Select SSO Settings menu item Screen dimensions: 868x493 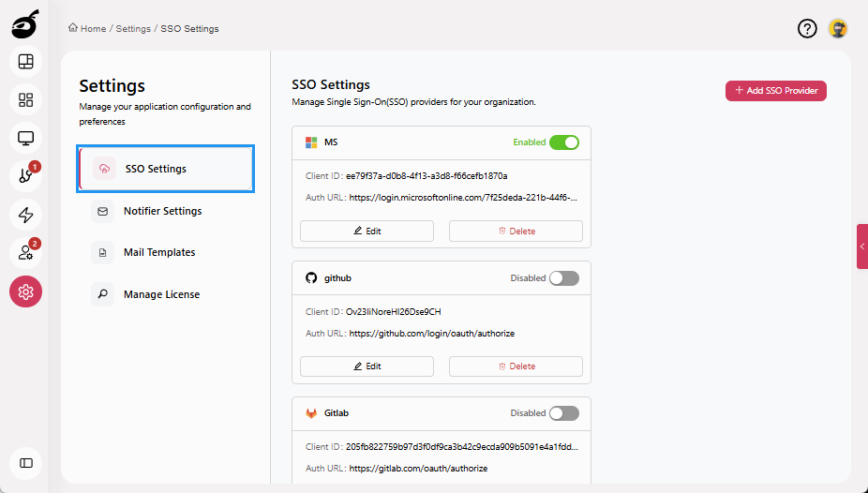point(166,169)
